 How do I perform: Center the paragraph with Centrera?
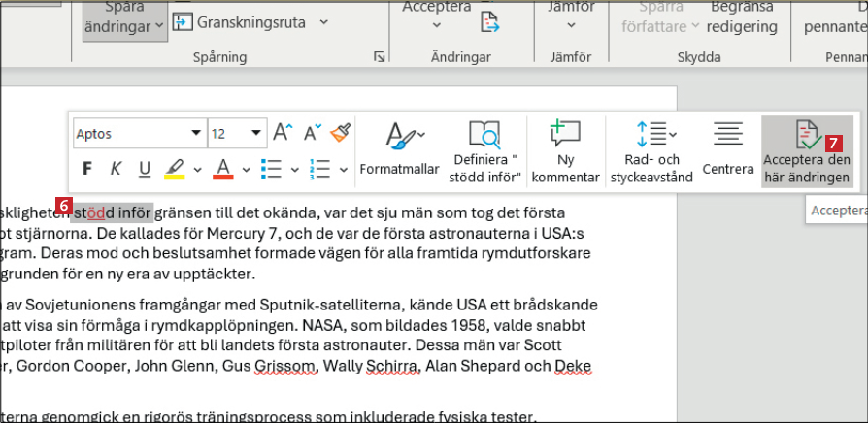(727, 150)
